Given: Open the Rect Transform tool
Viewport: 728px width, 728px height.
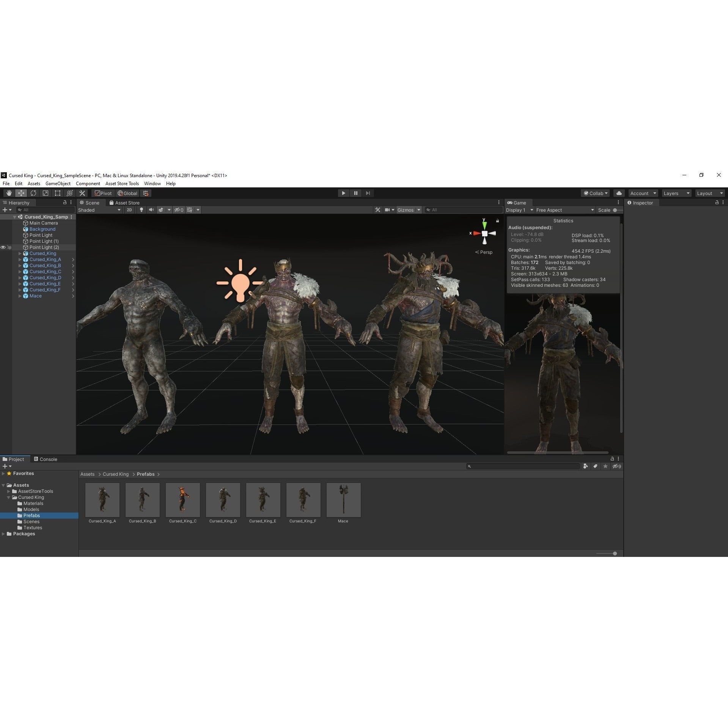Looking at the screenshot, I should click(57, 193).
